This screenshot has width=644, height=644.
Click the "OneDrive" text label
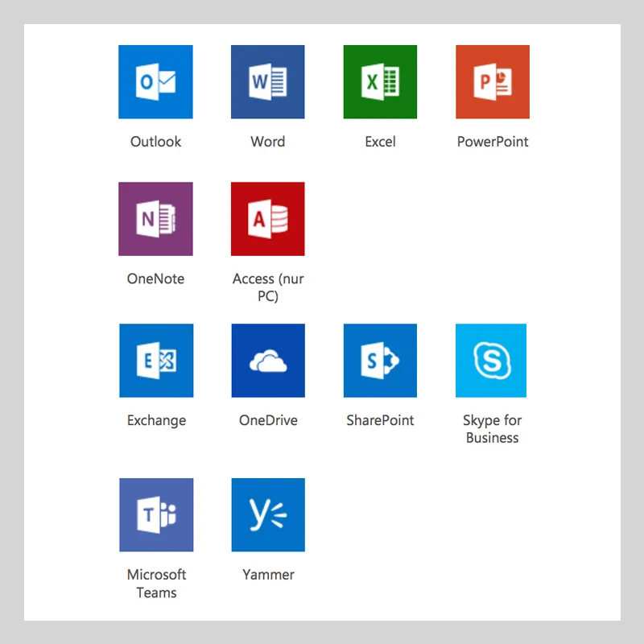pyautogui.click(x=268, y=420)
